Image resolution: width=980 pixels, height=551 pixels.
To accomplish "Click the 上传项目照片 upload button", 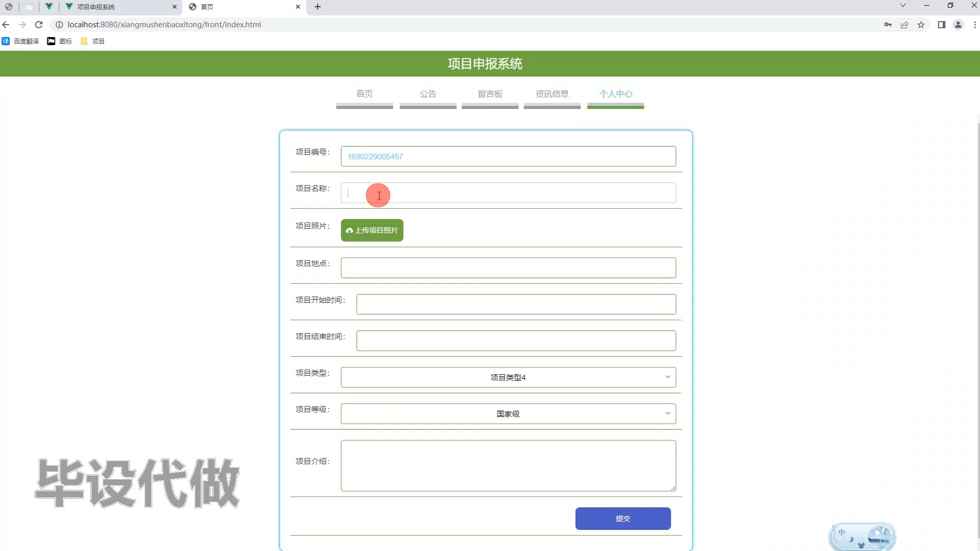I will (x=372, y=230).
